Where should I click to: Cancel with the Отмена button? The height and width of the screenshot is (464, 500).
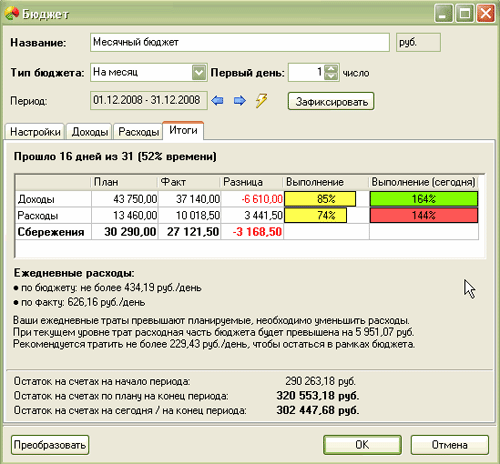(450, 445)
